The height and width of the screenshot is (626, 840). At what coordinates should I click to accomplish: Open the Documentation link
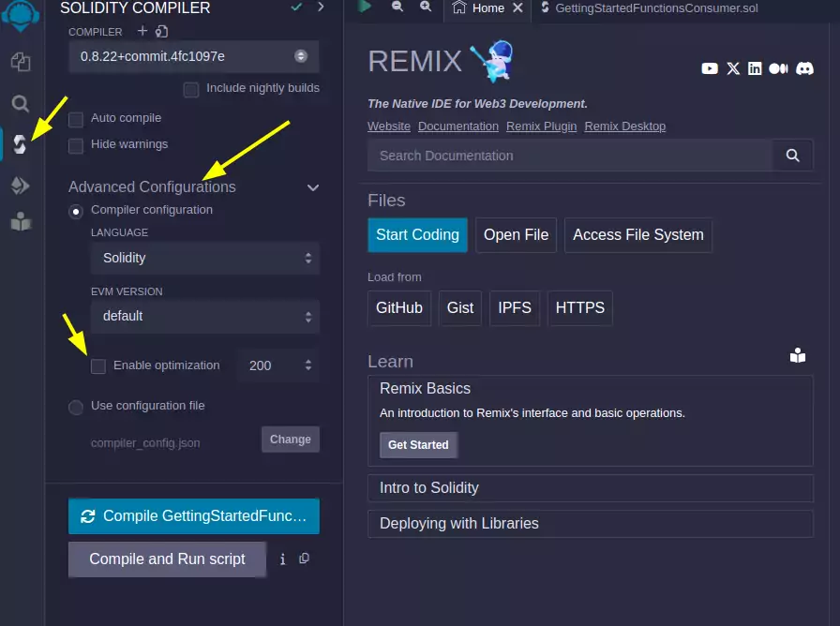click(458, 127)
